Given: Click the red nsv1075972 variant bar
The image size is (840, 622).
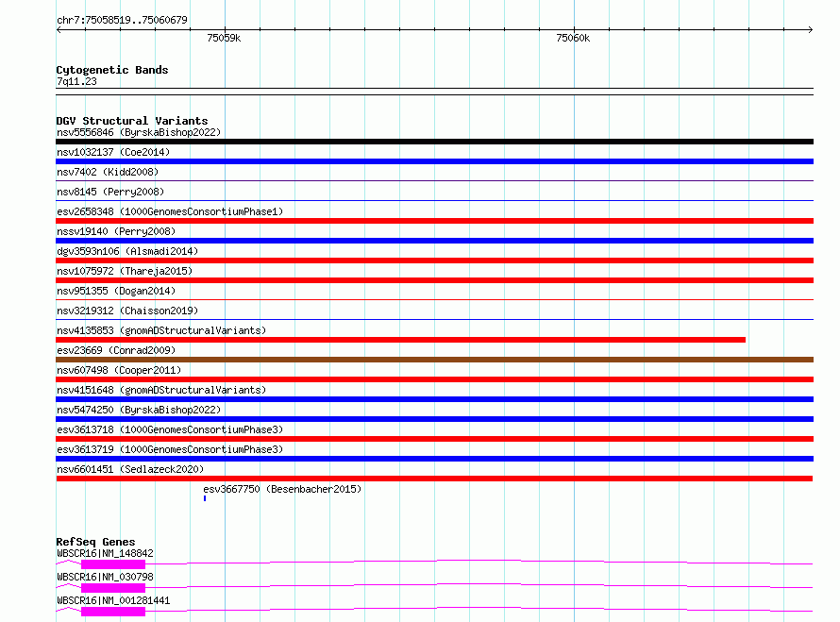Looking at the screenshot, I should 434,280.
